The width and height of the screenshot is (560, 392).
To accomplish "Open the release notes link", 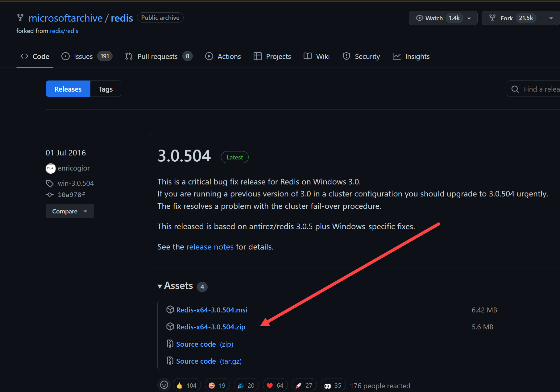I will 210,247.
